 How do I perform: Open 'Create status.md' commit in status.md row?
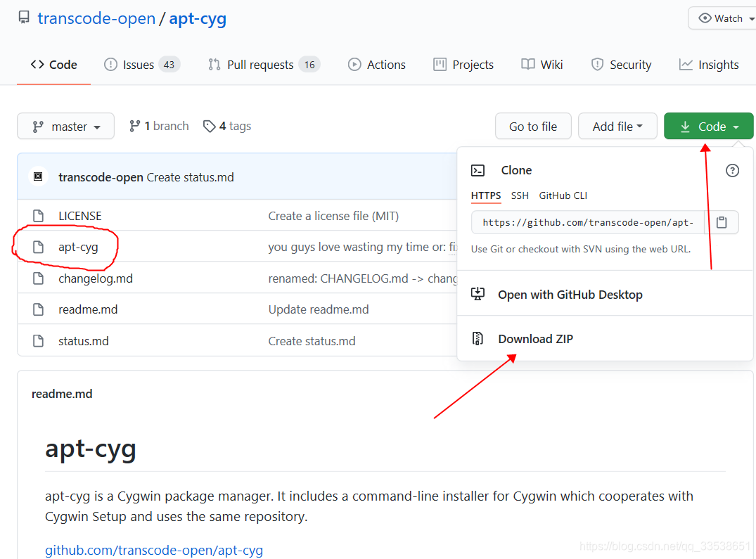(x=312, y=341)
